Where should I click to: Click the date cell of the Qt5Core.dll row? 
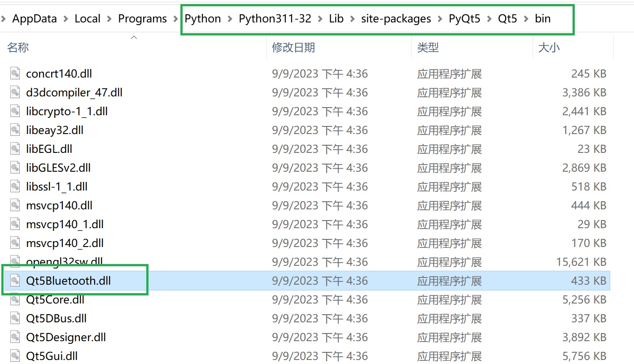[x=320, y=299]
